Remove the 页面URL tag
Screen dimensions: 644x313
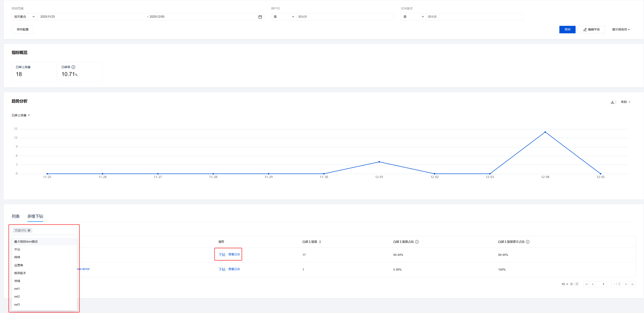[29, 231]
